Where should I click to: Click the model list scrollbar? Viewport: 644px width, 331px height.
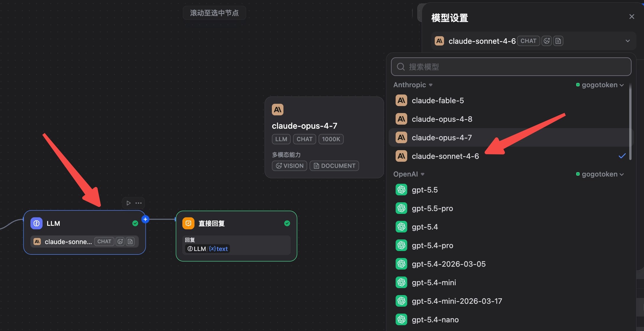click(x=630, y=122)
